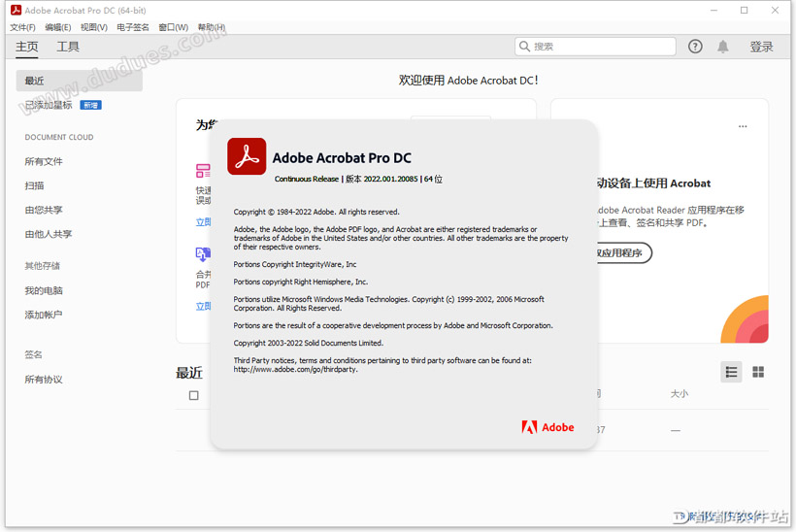The image size is (796, 532).
Task: Open the 电子签名 menu
Action: click(132, 27)
